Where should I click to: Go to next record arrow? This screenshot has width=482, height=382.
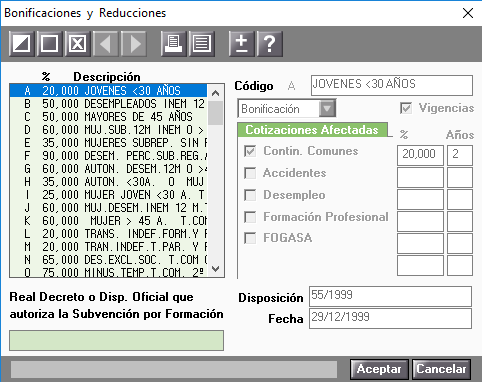(x=134, y=43)
